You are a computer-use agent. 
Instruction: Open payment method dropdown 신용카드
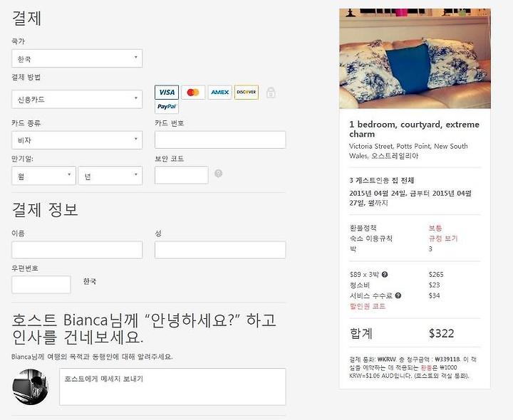(x=77, y=100)
